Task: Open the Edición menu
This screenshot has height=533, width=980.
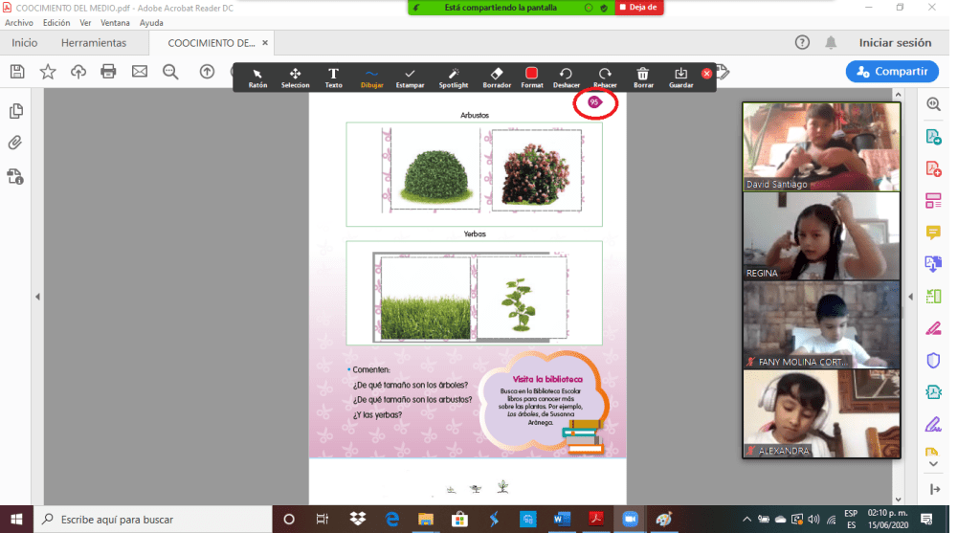Action: pos(56,22)
